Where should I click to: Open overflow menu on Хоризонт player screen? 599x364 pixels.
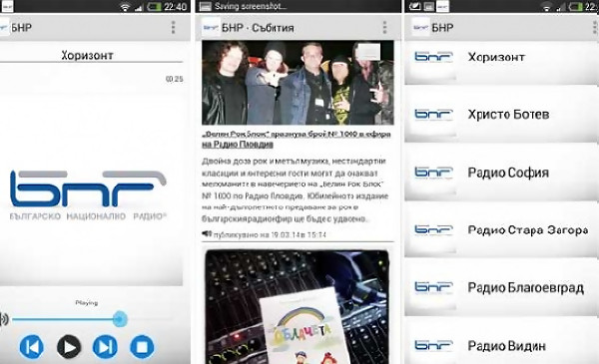pyautogui.click(x=173, y=28)
